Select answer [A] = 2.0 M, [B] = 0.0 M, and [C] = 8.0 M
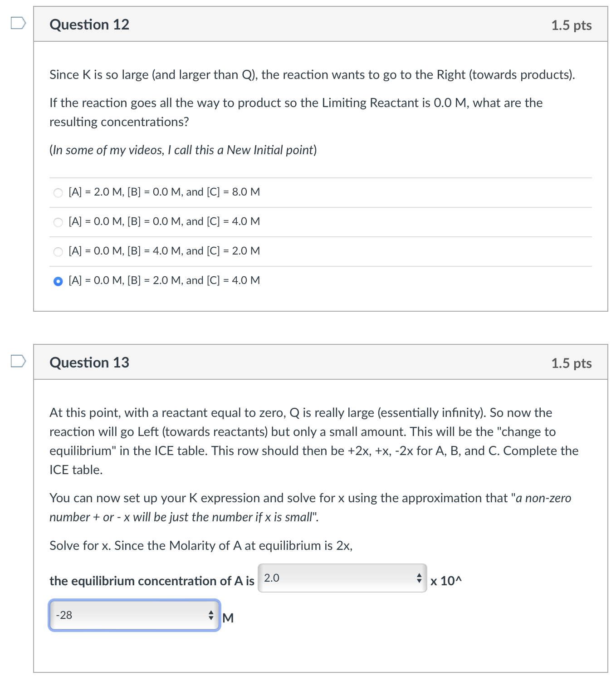The image size is (616, 686). (58, 192)
